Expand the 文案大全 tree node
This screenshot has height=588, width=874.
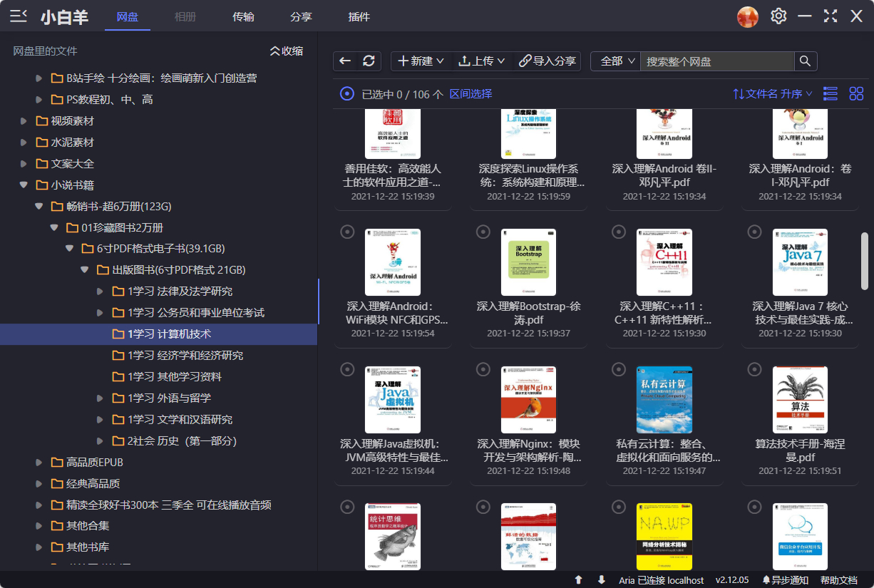click(x=24, y=164)
